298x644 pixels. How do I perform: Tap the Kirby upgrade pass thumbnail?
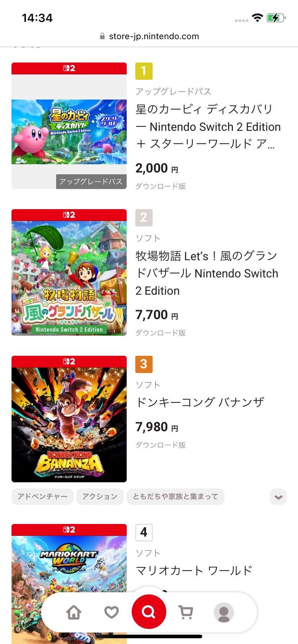[69, 132]
